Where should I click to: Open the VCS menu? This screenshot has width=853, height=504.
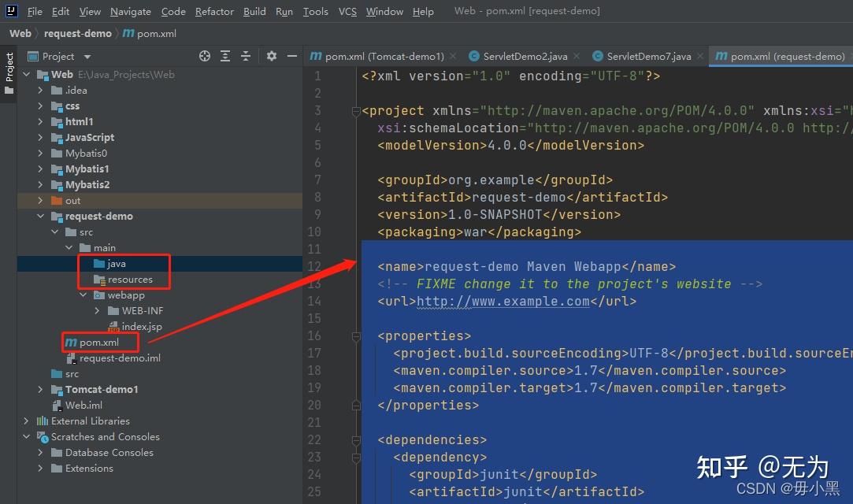tap(347, 11)
